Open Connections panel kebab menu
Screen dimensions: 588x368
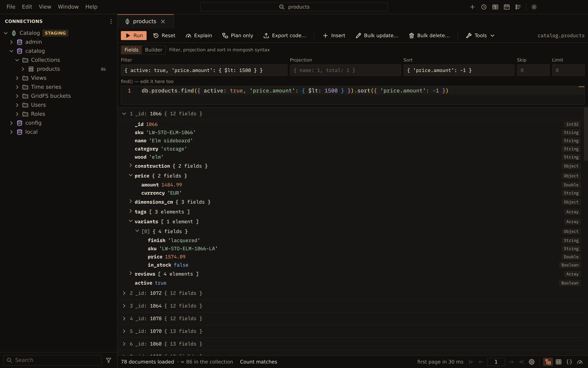tap(111, 21)
